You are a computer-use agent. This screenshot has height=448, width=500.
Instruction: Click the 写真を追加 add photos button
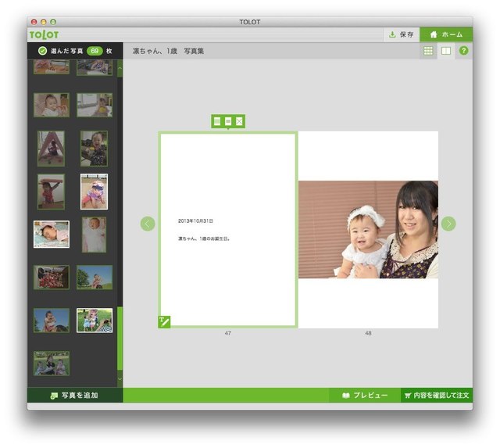click(75, 396)
